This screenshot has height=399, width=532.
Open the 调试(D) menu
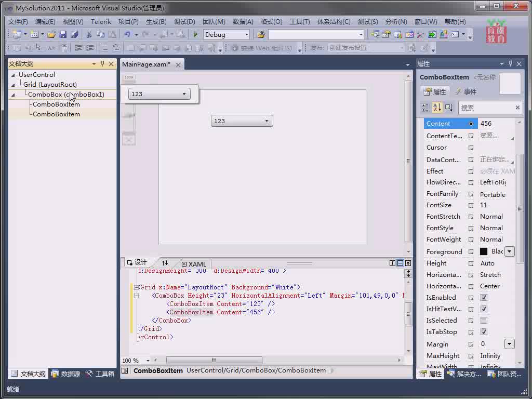click(x=184, y=22)
